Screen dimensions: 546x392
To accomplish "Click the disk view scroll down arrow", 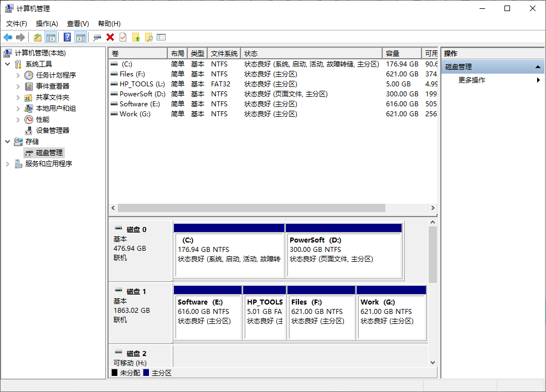I will (x=432, y=363).
